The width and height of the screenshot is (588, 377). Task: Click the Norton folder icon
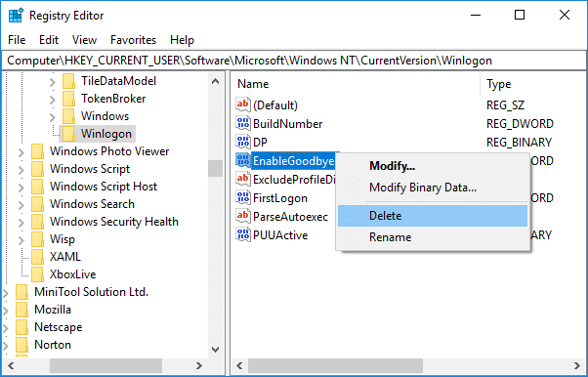click(21, 345)
